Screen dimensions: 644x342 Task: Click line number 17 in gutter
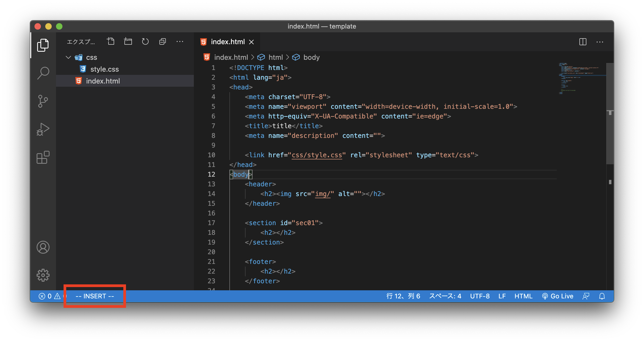click(211, 223)
